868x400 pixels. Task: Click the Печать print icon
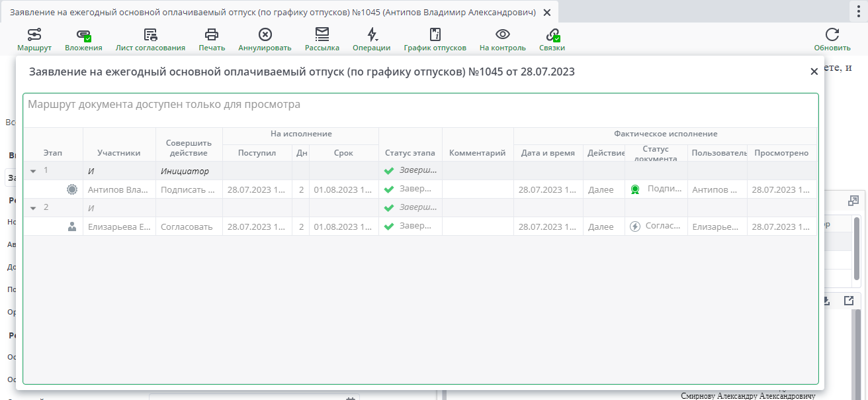(x=212, y=40)
